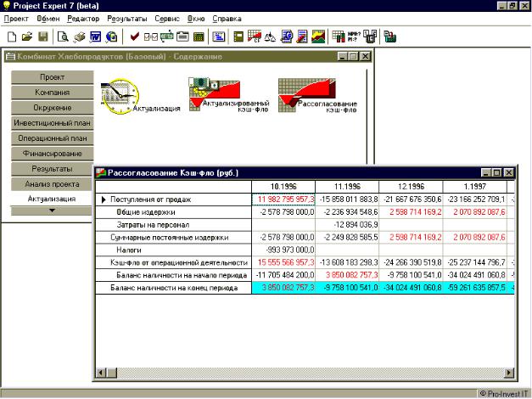Select the Суммарные постоянные издержки row
Viewport: 532px width, 399px height.
pyautogui.click(x=174, y=238)
